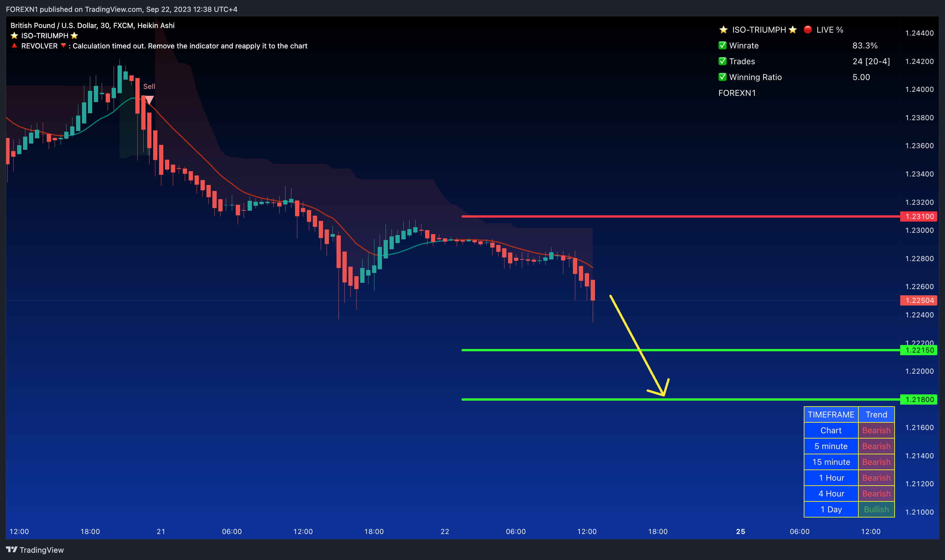This screenshot has height=560, width=945.
Task: Click the 1.24400 price axis label
Action: coord(919,33)
